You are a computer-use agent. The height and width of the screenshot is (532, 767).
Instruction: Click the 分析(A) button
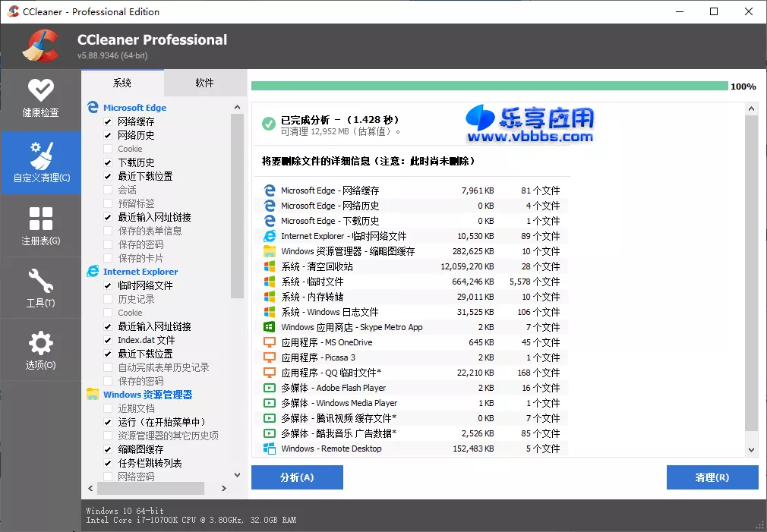click(x=297, y=477)
